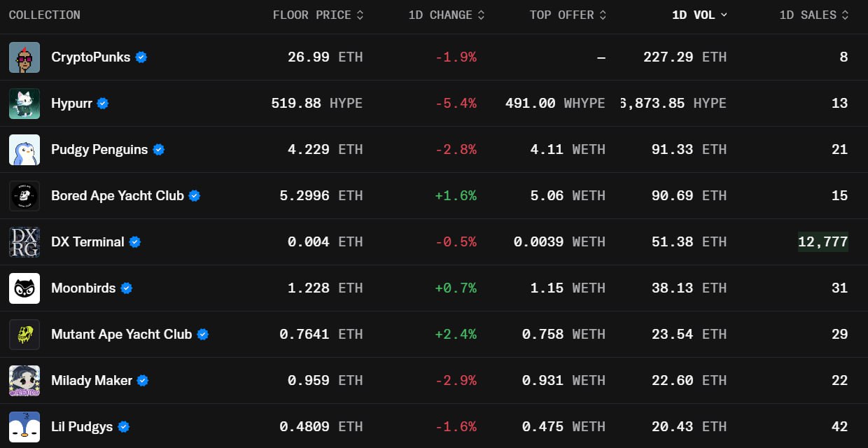
Task: Click the Milady Maker avatar thumbnail
Action: (x=24, y=381)
